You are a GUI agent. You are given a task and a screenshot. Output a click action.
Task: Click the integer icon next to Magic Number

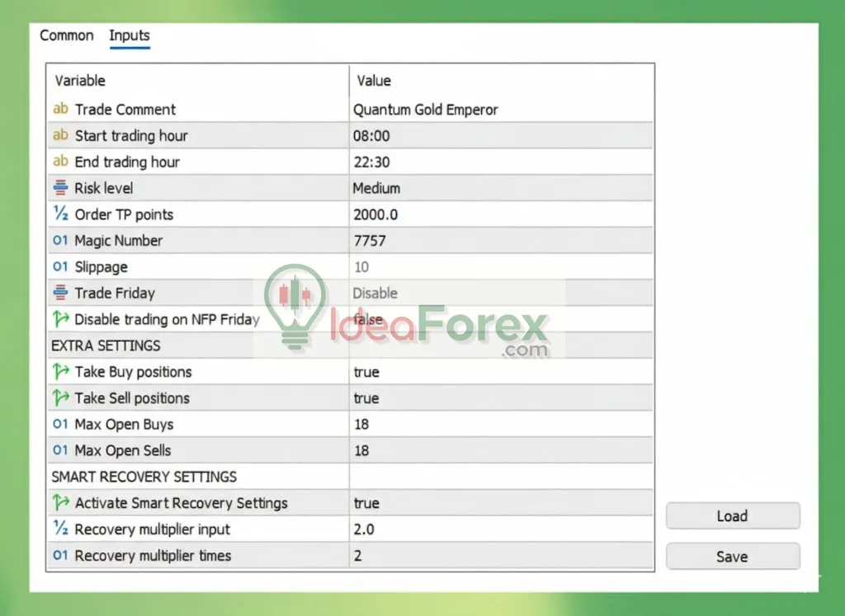(x=60, y=241)
